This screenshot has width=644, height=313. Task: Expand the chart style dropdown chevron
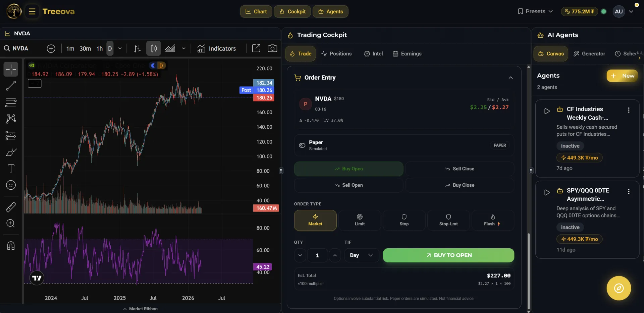(183, 48)
